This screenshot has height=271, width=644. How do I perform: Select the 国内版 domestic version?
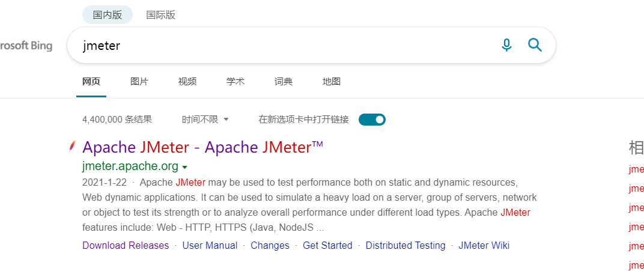(x=108, y=15)
